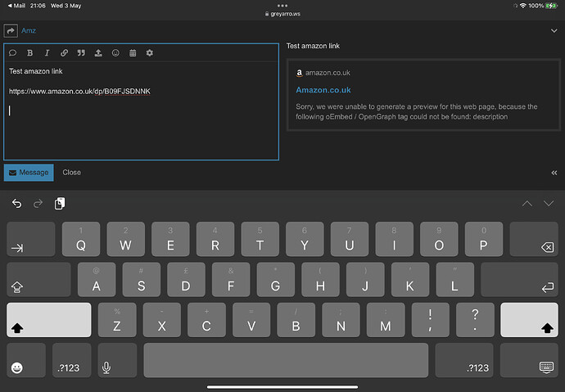Switch to numbers with left .?123 key

72,360
